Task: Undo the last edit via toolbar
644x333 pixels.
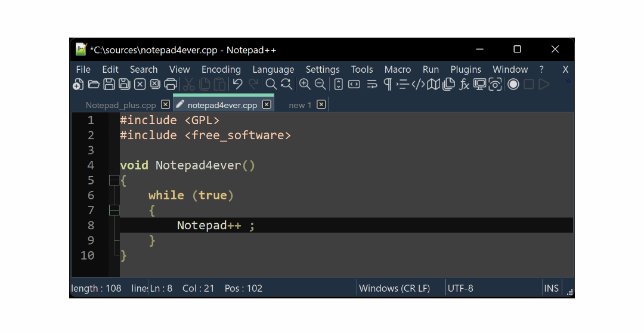Action: (237, 84)
